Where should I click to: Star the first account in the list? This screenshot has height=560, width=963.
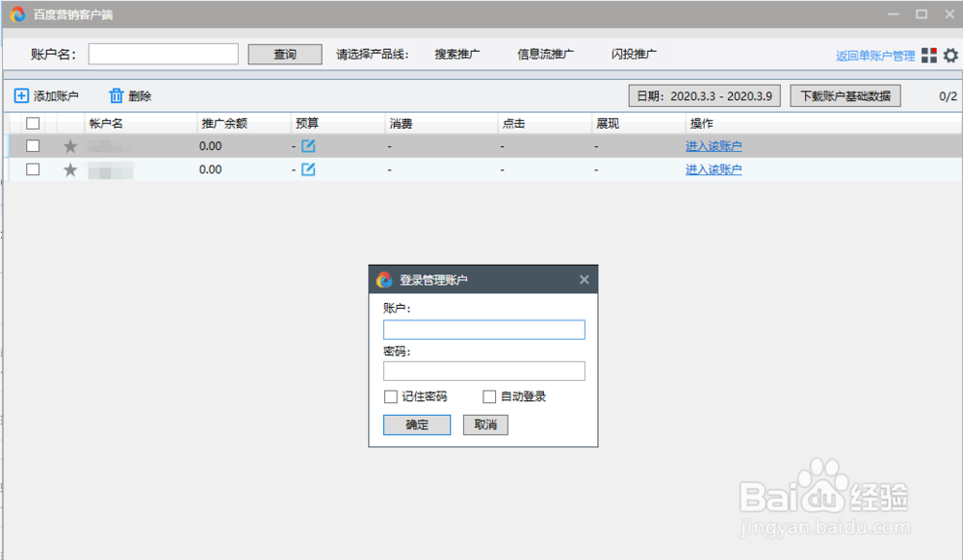pos(69,145)
